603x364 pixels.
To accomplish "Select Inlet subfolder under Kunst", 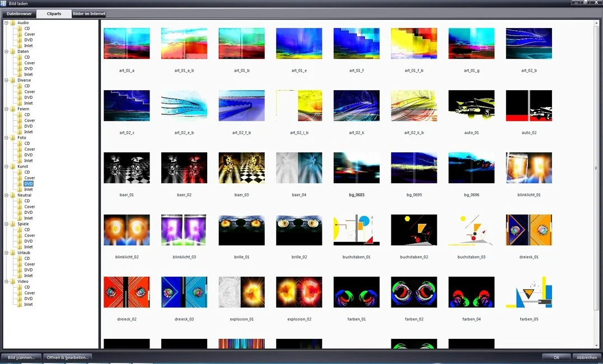I will (x=29, y=189).
